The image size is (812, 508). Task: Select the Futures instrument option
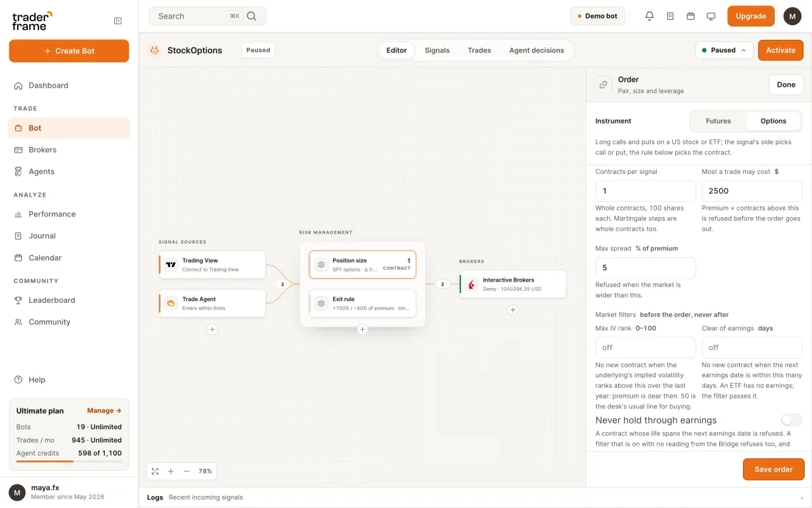click(x=718, y=121)
